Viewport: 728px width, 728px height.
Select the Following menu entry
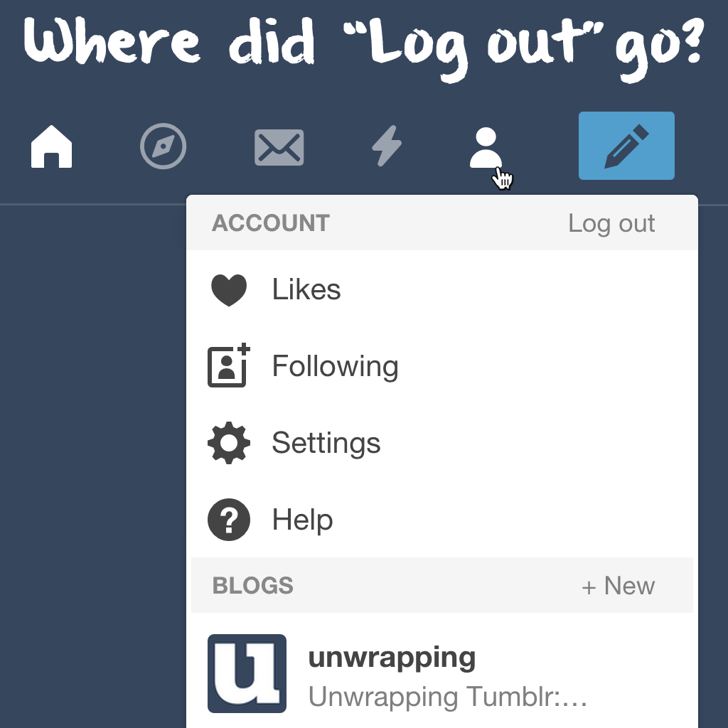pos(335,365)
